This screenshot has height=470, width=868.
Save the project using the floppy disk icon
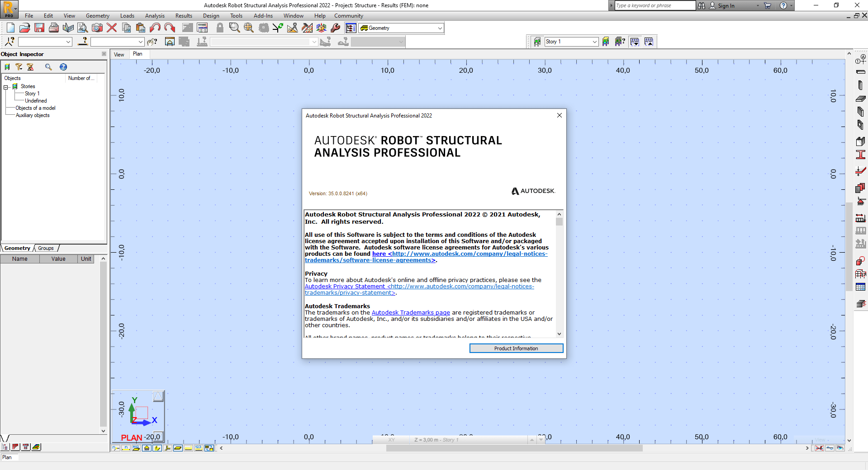point(39,28)
